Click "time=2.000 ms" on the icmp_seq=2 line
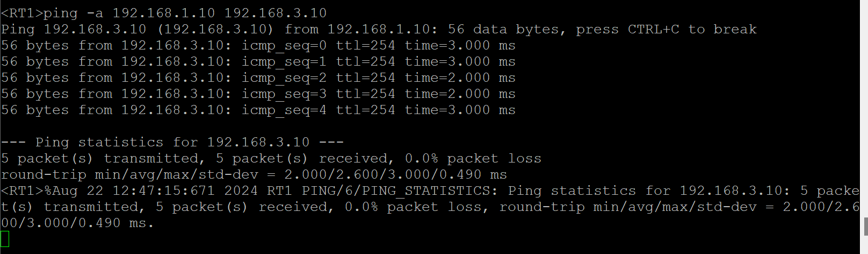 pyautogui.click(x=460, y=77)
